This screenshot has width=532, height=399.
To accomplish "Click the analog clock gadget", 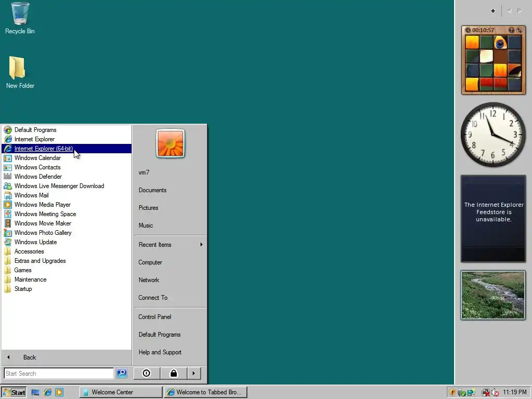I will pyautogui.click(x=493, y=135).
